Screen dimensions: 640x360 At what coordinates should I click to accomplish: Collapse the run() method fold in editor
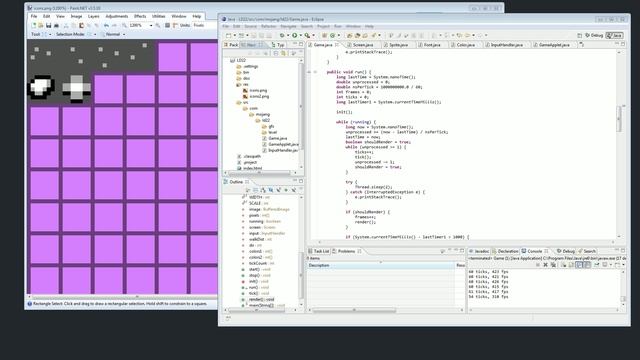point(315,72)
